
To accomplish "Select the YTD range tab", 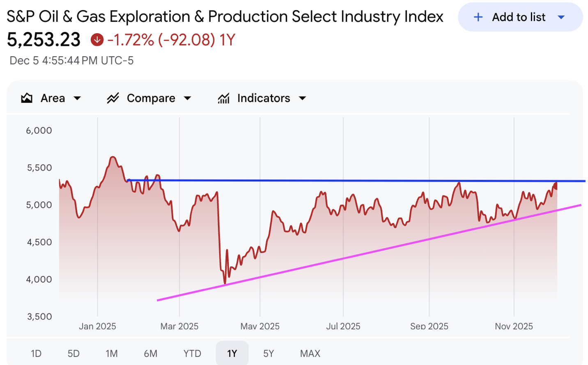I will point(192,353).
